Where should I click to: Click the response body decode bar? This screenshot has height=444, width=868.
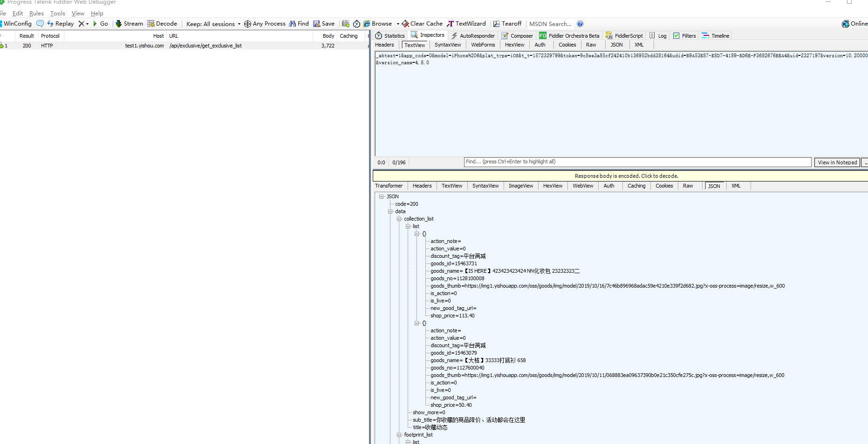click(620, 176)
